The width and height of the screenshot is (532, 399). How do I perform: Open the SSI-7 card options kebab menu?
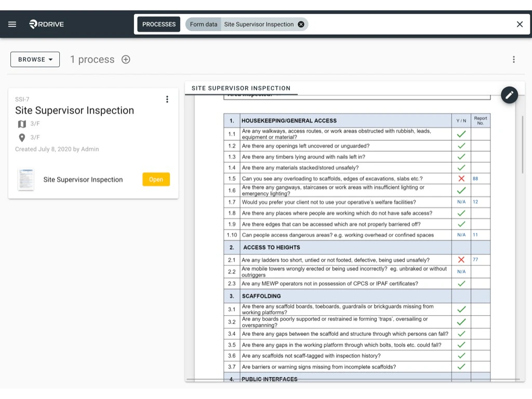(x=167, y=99)
